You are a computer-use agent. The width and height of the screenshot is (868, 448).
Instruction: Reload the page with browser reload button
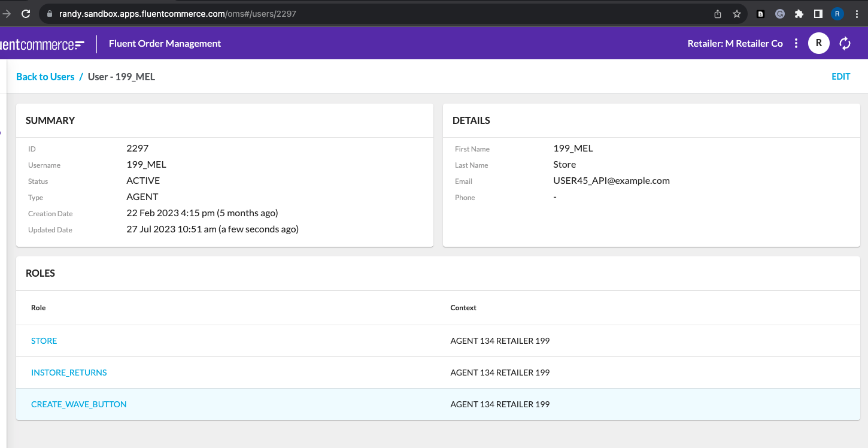pos(26,14)
